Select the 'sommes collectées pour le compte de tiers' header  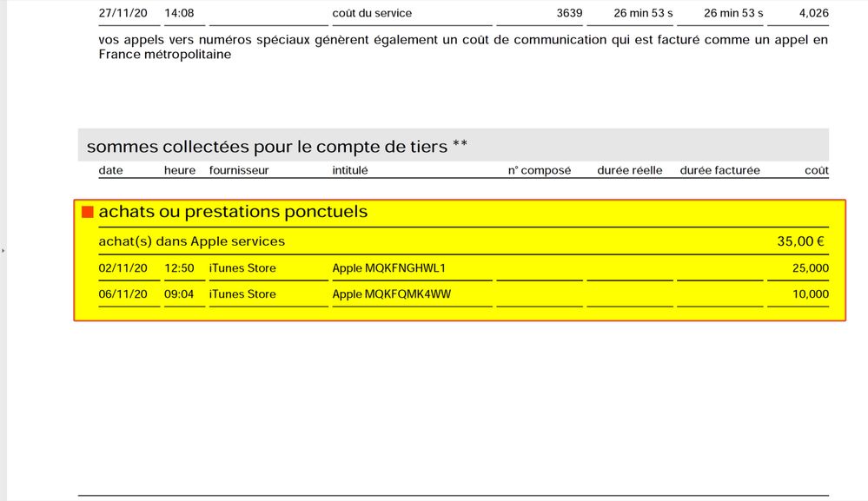[x=276, y=147]
